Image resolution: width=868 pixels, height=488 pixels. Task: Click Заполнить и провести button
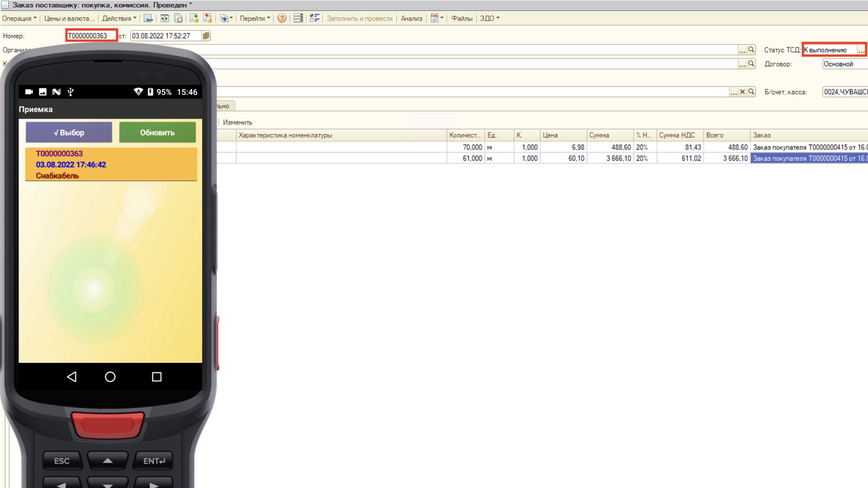pyautogui.click(x=360, y=19)
